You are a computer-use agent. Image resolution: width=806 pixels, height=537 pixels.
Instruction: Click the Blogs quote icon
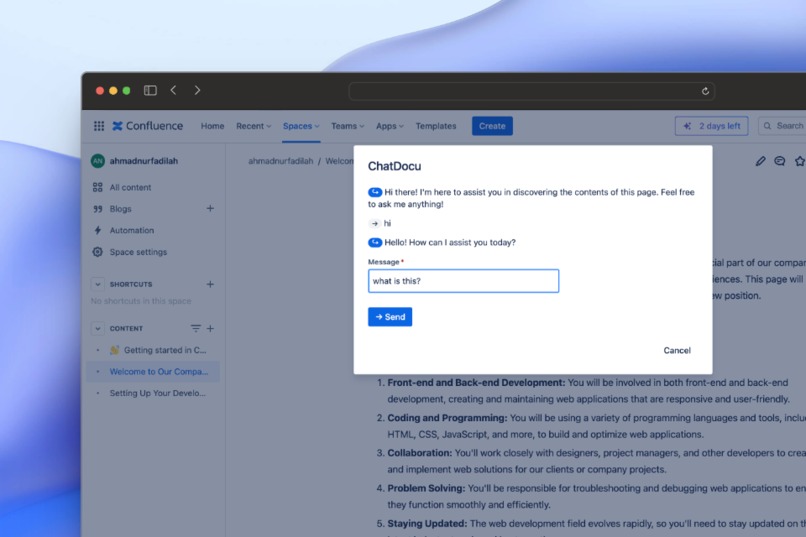click(x=98, y=209)
